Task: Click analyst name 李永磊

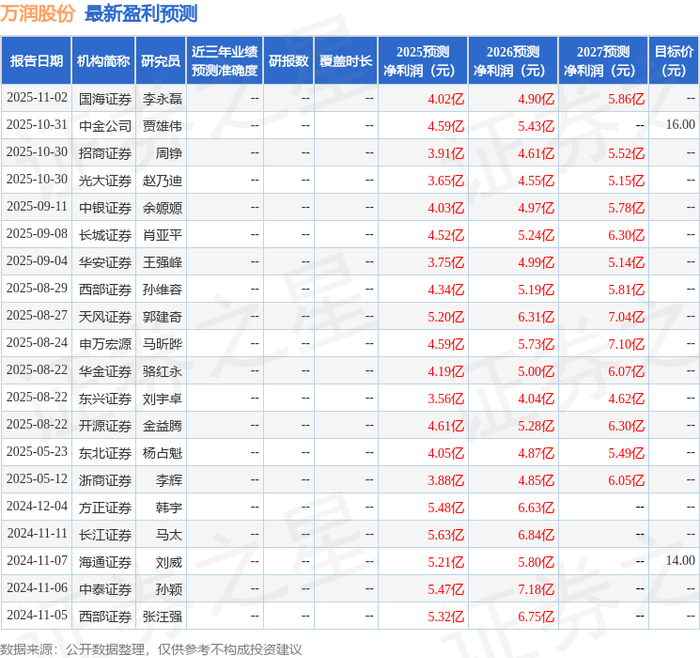Action: point(162,98)
